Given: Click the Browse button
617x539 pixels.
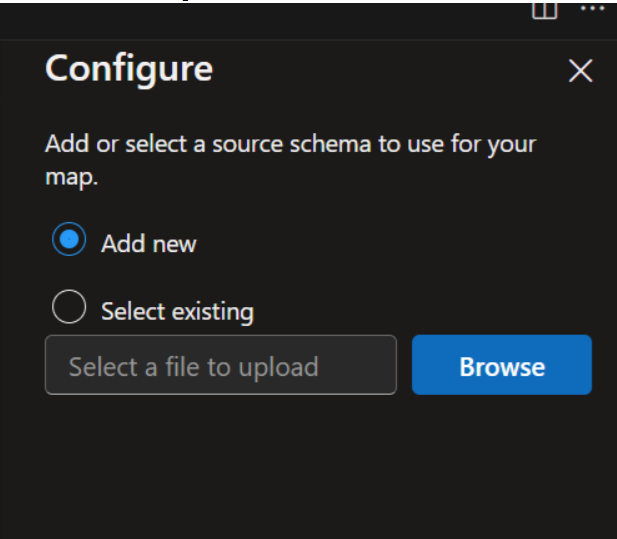Looking at the screenshot, I should [502, 365].
